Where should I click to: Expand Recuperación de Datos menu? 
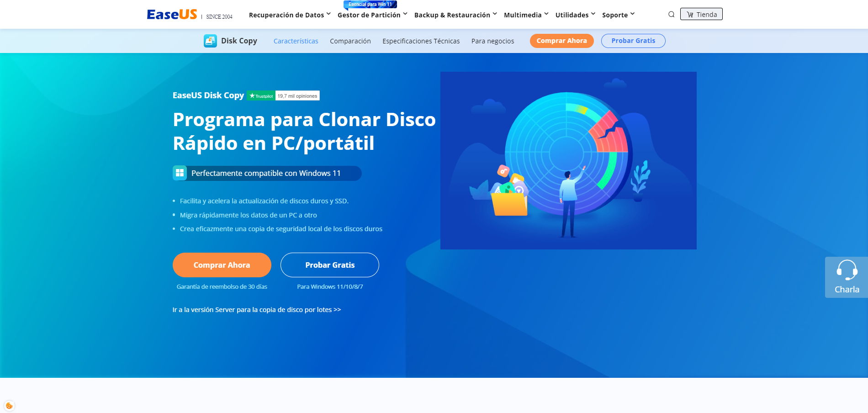(290, 15)
